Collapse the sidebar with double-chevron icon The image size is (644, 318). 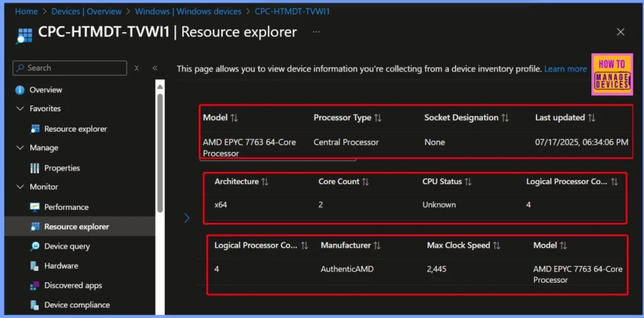(x=155, y=68)
